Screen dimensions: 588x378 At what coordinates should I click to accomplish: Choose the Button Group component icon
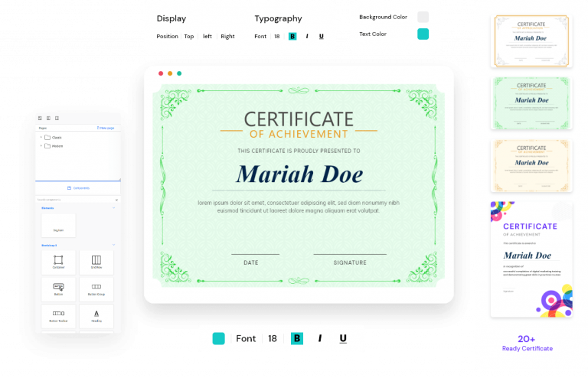96,288
